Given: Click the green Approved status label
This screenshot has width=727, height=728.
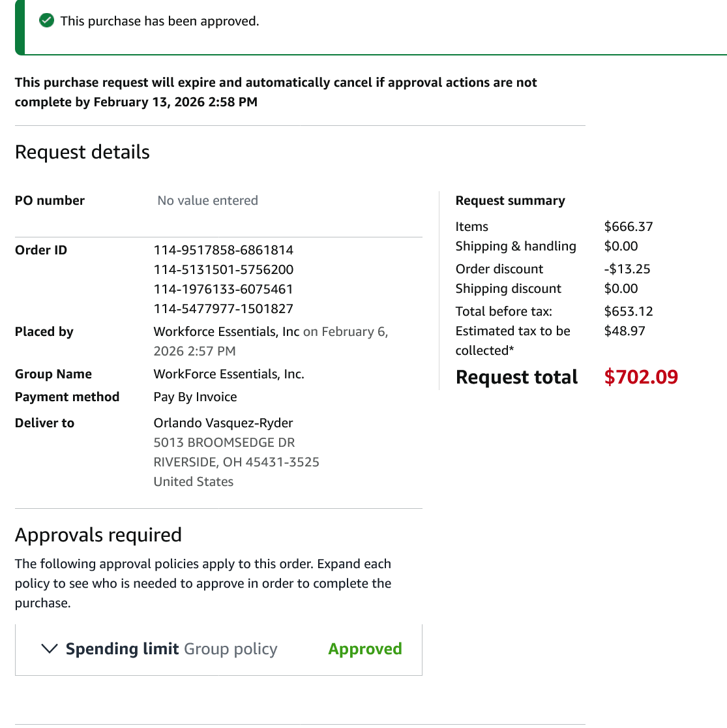Looking at the screenshot, I should pyautogui.click(x=364, y=648).
